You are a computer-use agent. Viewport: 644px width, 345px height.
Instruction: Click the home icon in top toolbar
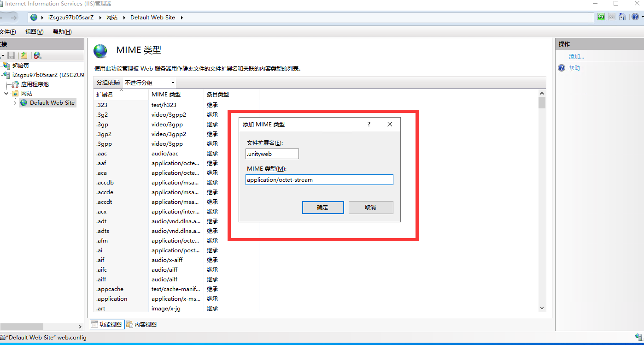point(622,17)
